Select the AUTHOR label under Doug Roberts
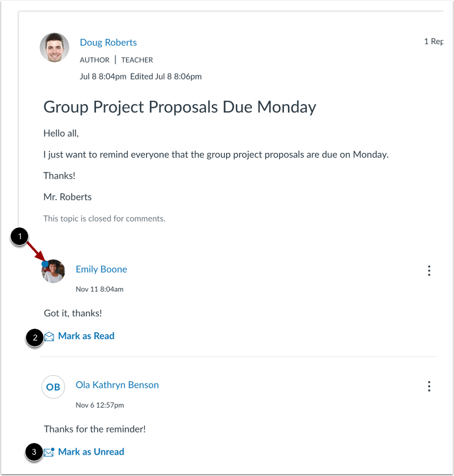 click(94, 59)
